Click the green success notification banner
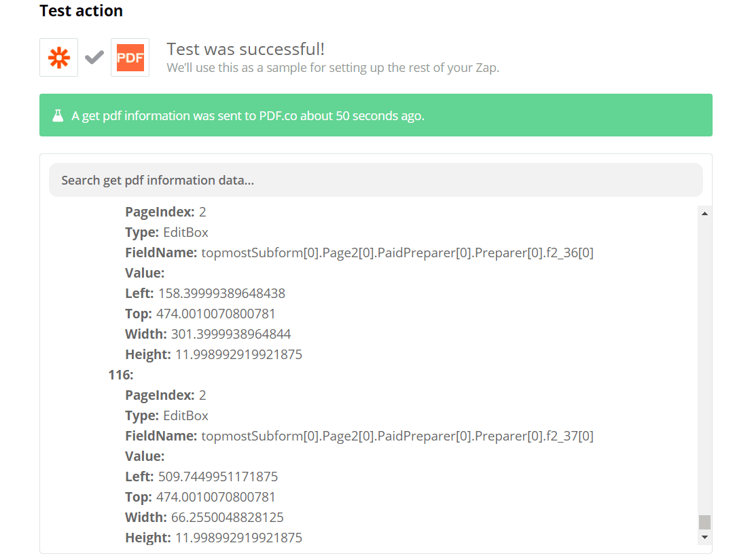Image resolution: width=752 pixels, height=560 pixels. [376, 115]
